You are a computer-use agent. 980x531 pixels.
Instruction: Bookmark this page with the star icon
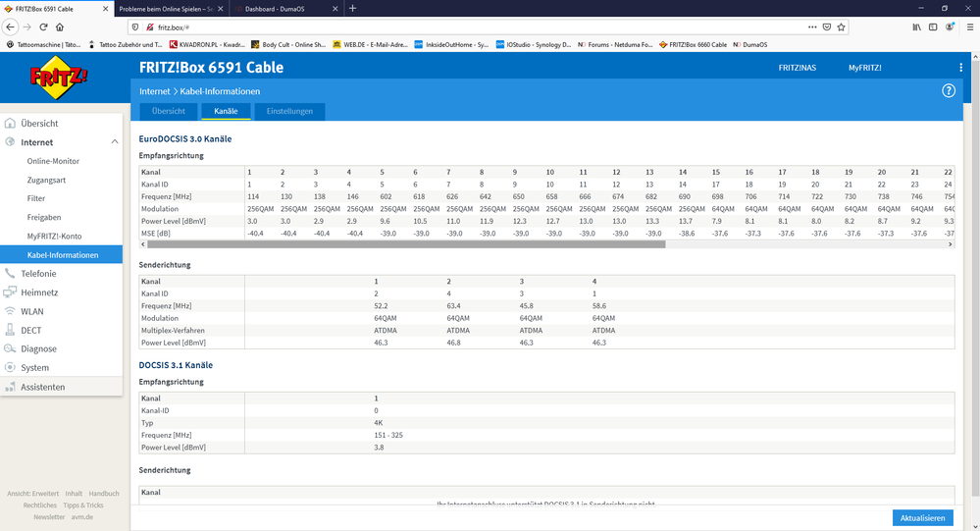(842, 27)
